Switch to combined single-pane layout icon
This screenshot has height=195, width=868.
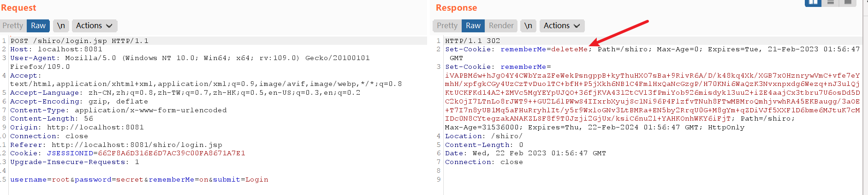(848, 3)
